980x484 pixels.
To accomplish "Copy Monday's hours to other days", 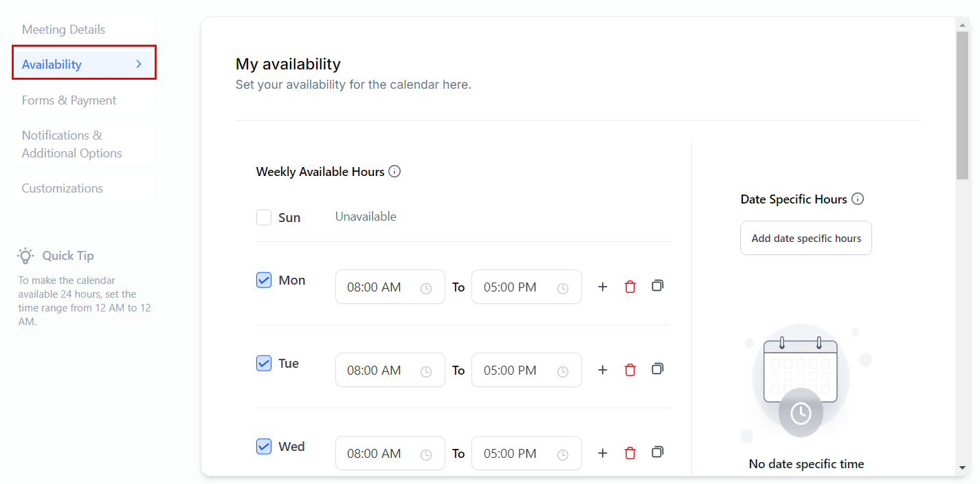I will pyautogui.click(x=658, y=285).
